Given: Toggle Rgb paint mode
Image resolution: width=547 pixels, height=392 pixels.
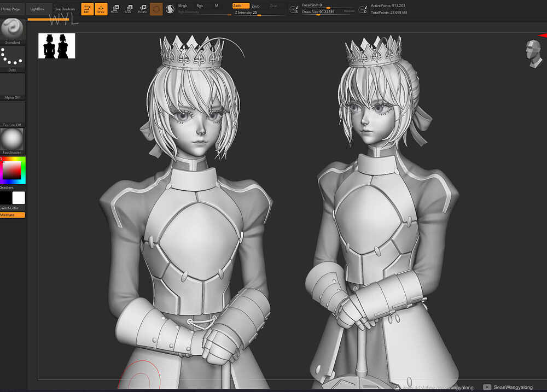Looking at the screenshot, I should pyautogui.click(x=200, y=6).
